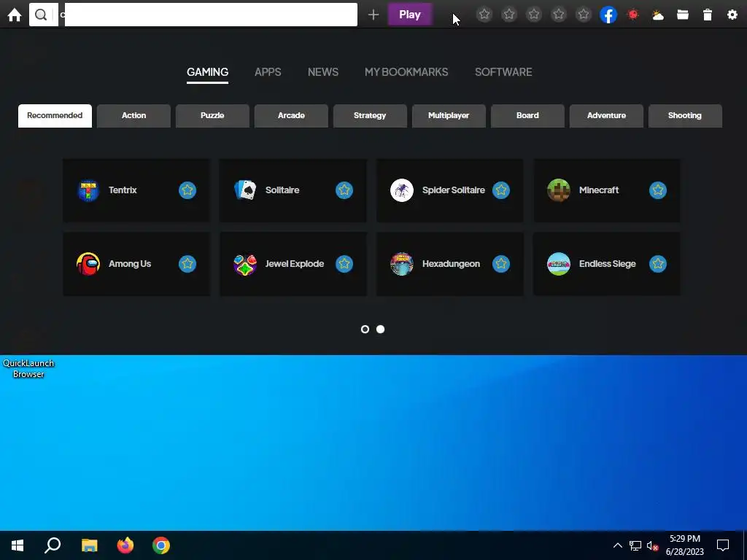Viewport: 747px width, 560px height.
Task: Open File Explorer from taskbar
Action: [x=89, y=545]
